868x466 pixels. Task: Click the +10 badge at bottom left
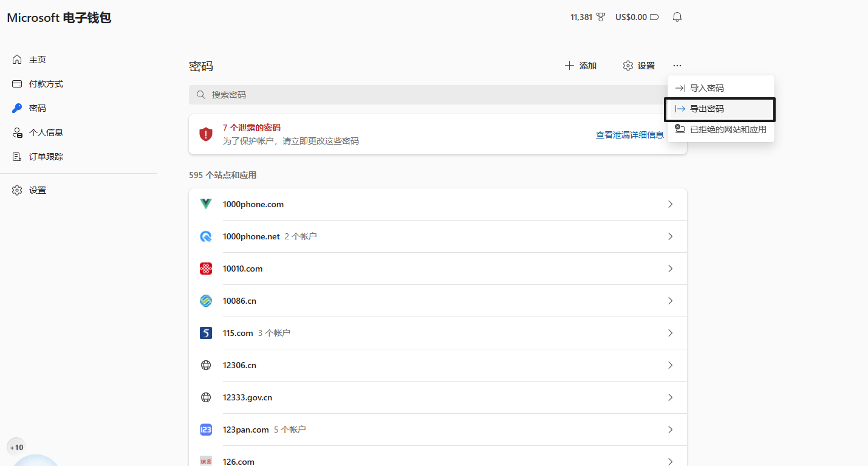pyautogui.click(x=16, y=447)
